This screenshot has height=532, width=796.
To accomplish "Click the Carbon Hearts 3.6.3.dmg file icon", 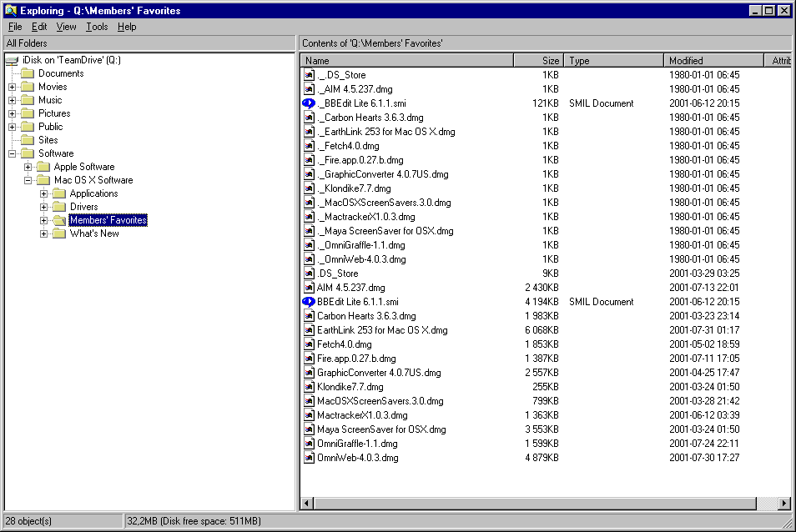I will click(309, 316).
